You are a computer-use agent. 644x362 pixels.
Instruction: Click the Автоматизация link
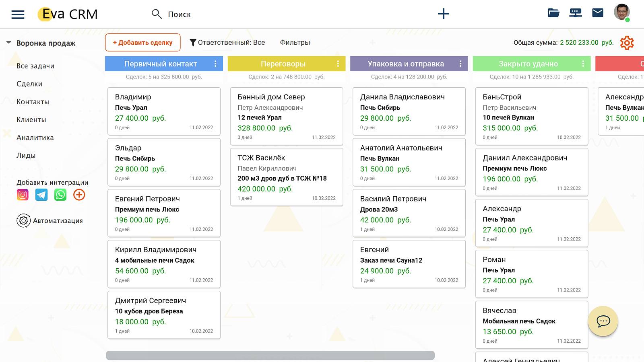[x=58, y=220]
